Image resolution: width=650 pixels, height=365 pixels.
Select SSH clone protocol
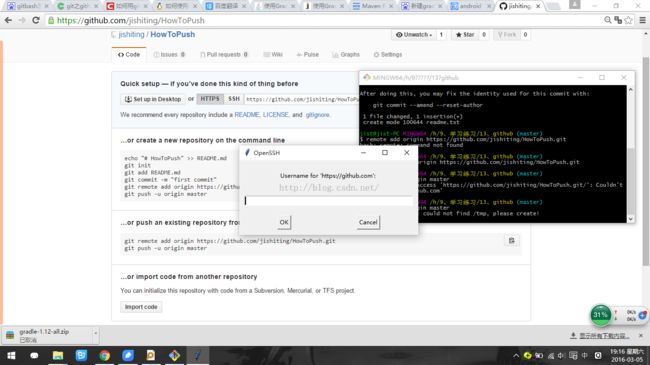(234, 99)
